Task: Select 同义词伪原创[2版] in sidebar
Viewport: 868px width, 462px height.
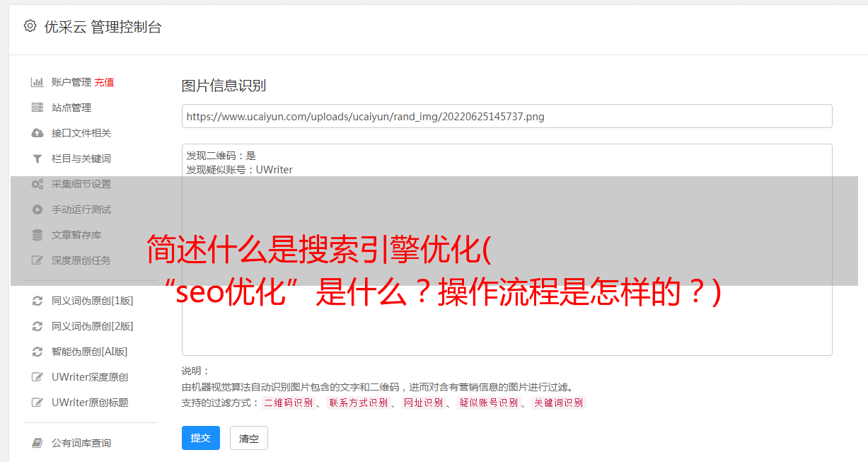Action: (x=93, y=326)
